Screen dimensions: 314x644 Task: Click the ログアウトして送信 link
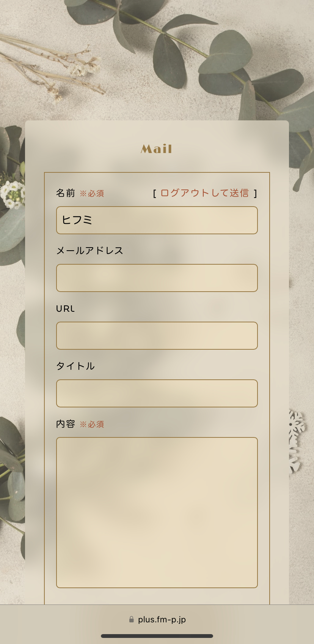pyautogui.click(x=204, y=193)
